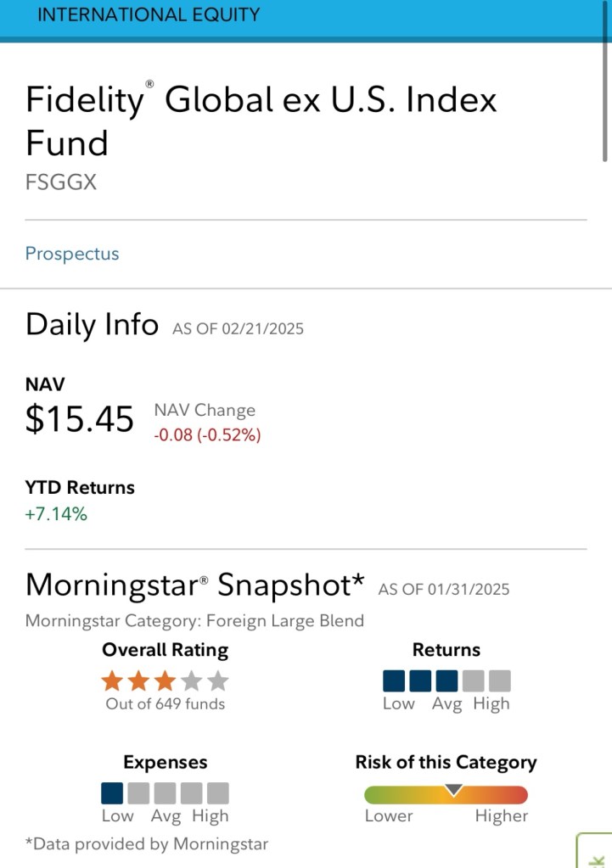Click the first orange star in Overall Rating
Screen dimensions: 612x868
coord(112,680)
